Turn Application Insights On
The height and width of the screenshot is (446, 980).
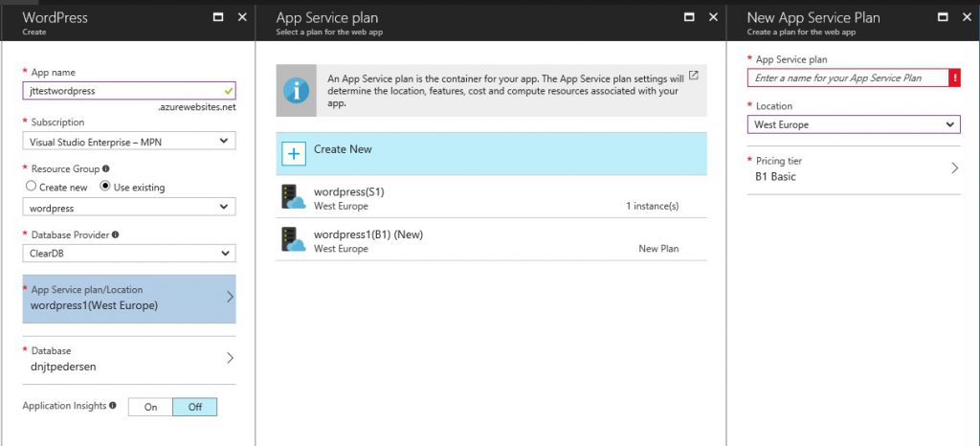150,407
